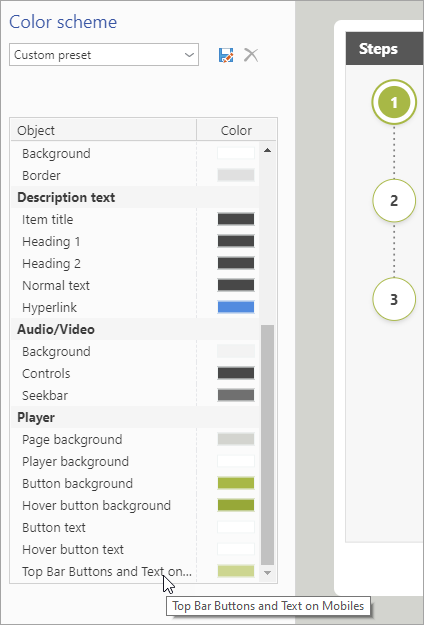Image resolution: width=424 pixels, height=625 pixels.
Task: Open the Custom preset dropdown
Action: [x=104, y=55]
